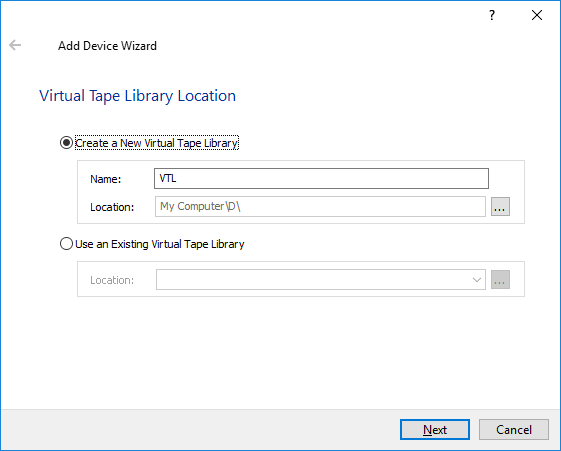Click the Create a New Virtual Tape Library label text
This screenshot has width=561, height=451.
click(156, 143)
